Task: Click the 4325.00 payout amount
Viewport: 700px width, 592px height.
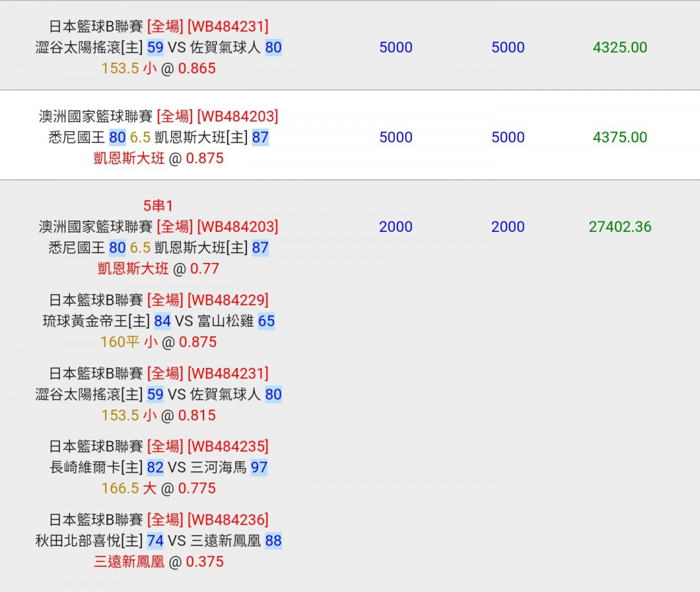Action: click(x=620, y=47)
